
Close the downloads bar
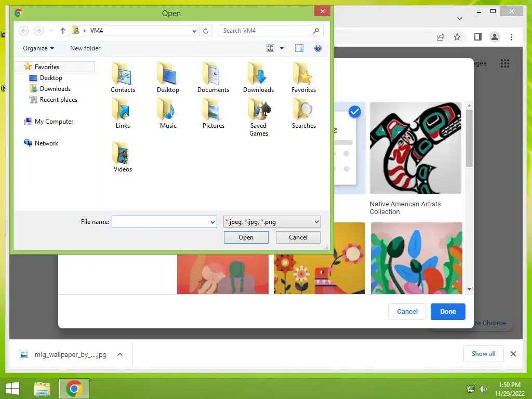(513, 354)
